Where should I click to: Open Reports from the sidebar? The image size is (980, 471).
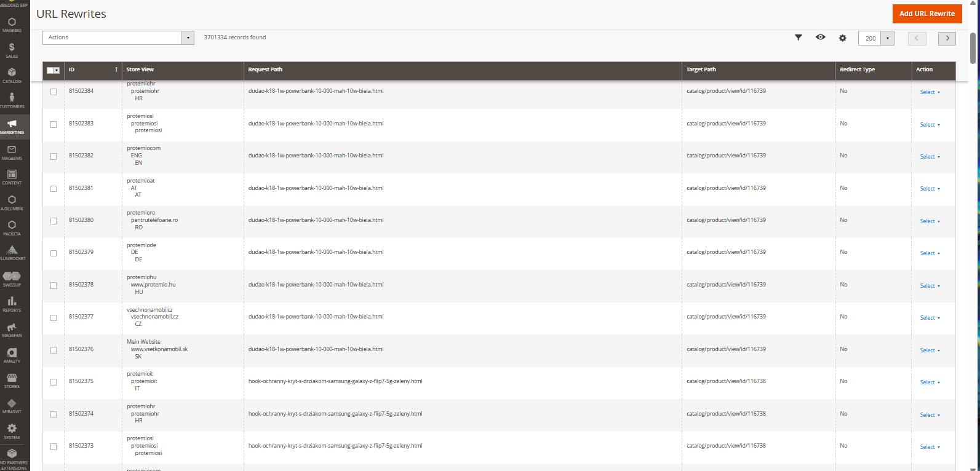[x=12, y=304]
